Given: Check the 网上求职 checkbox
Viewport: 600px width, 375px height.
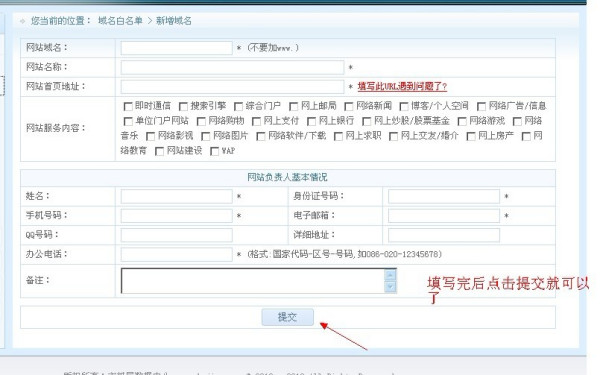Looking at the screenshot, I should [x=339, y=136].
